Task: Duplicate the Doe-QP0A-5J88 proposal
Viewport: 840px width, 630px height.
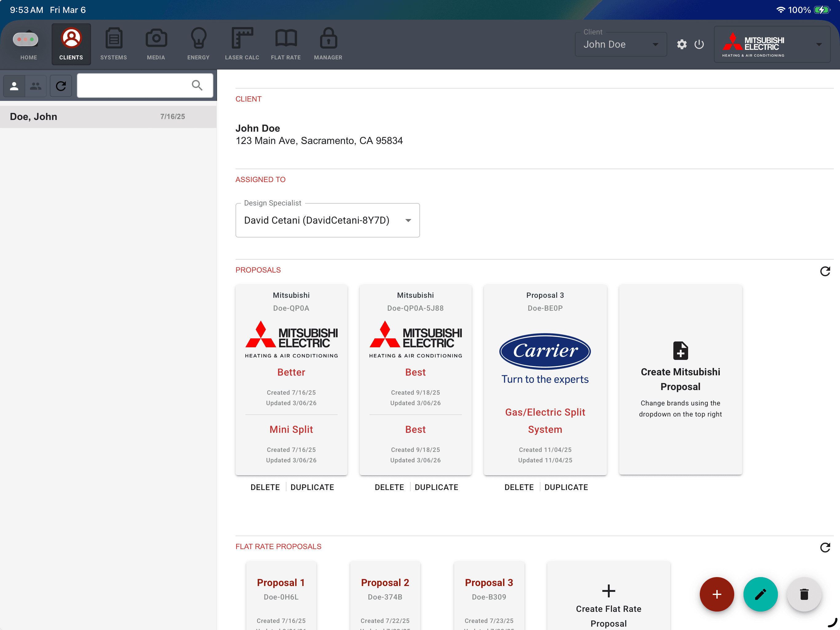Action: [436, 487]
